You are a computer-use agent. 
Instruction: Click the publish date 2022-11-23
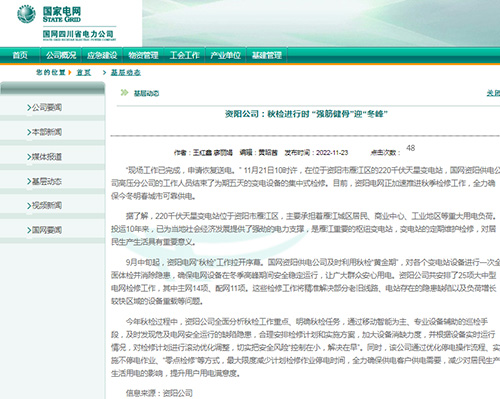332,153
